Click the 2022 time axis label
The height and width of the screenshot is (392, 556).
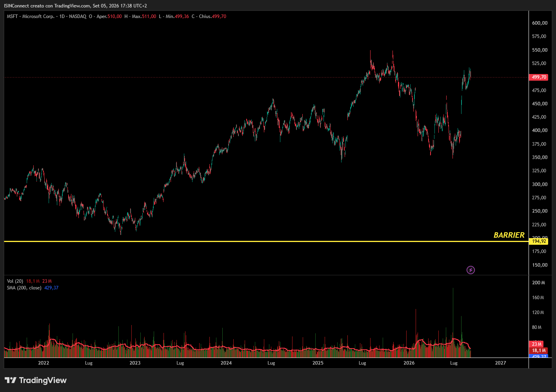(44, 363)
